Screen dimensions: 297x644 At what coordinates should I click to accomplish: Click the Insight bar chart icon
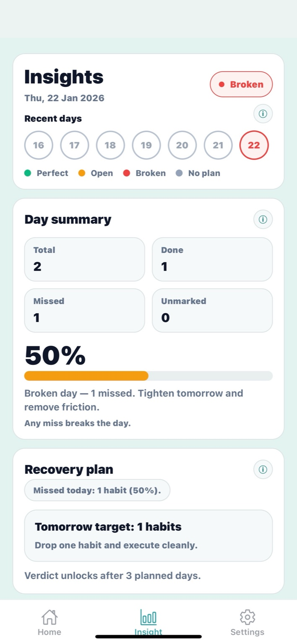click(x=148, y=617)
